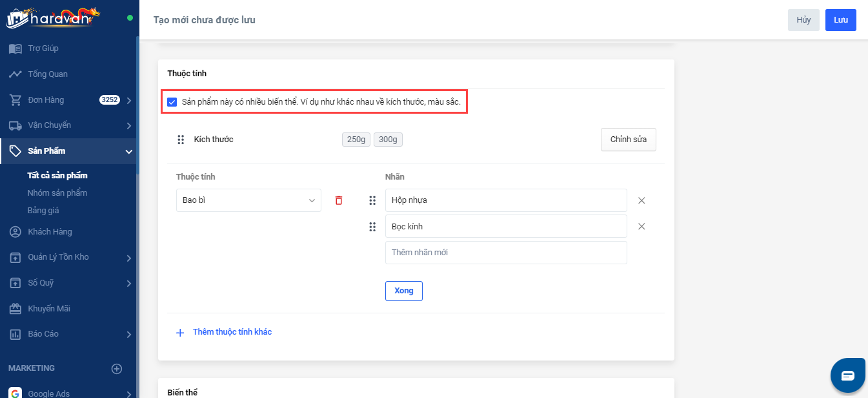The image size is (868, 398).
Task: Open Nhóm sản phẩm submenu item
Action: pos(57,193)
